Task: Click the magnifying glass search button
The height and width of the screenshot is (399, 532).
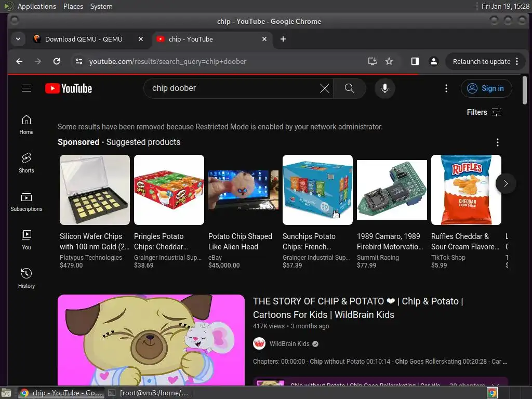Action: click(x=350, y=88)
